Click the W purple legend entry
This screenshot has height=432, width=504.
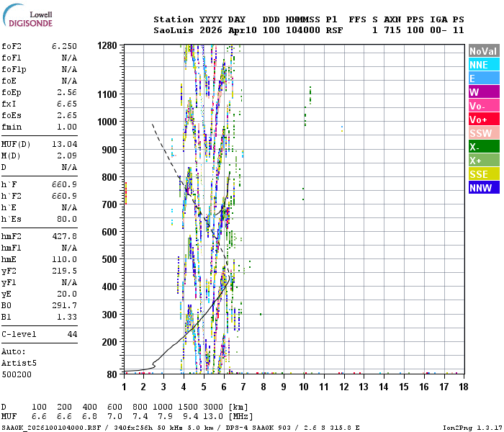pos(484,92)
